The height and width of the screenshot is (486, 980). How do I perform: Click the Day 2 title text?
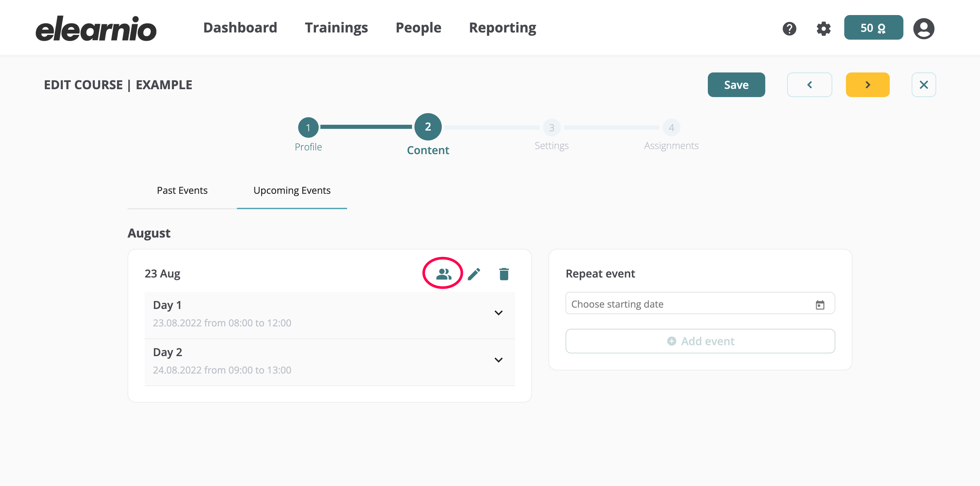168,352
